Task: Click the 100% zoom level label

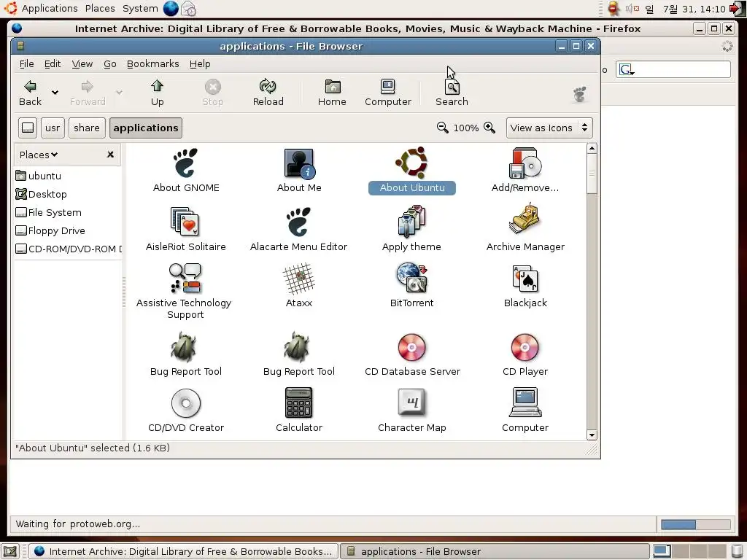Action: tap(465, 128)
